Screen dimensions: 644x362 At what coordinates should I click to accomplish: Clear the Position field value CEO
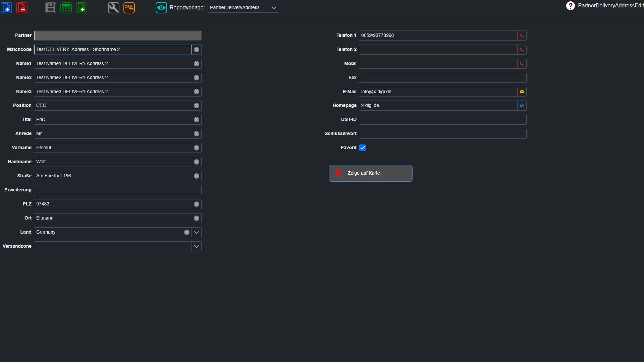197,106
